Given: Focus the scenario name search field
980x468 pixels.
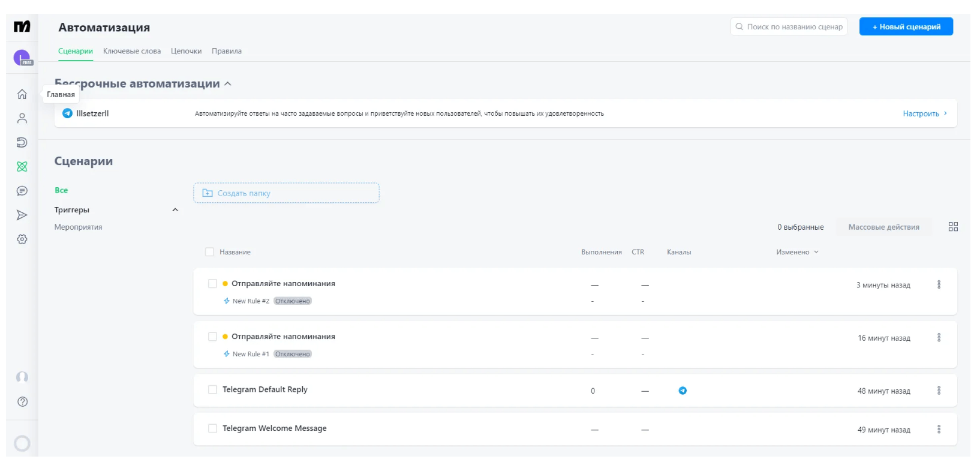Looking at the screenshot, I should pos(789,26).
